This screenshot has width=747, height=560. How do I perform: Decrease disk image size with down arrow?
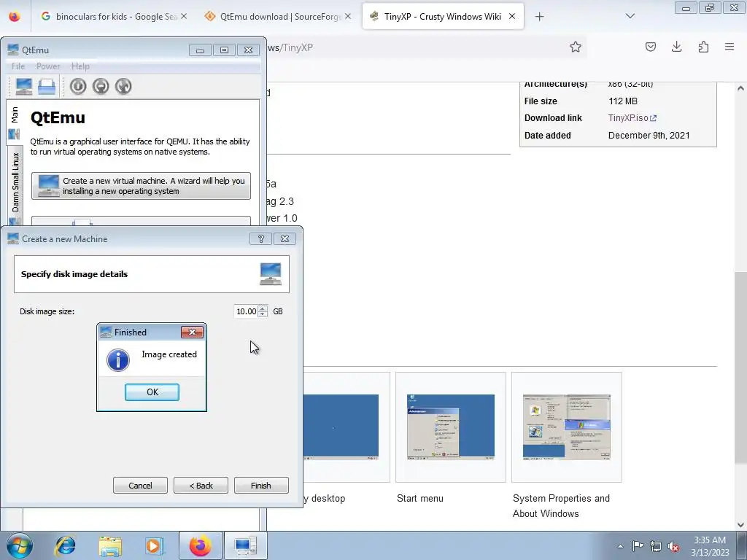click(x=263, y=314)
